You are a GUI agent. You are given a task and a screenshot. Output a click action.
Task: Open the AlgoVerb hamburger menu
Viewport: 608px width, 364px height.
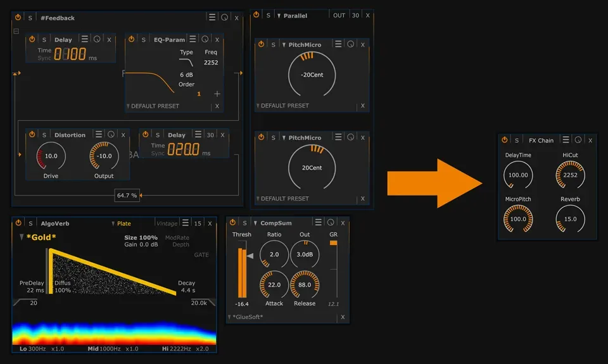[186, 223]
